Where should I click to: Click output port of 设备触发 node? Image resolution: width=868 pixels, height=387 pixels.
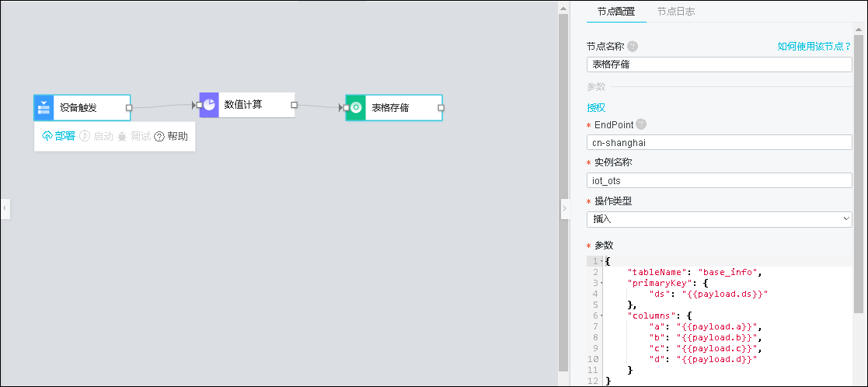129,107
